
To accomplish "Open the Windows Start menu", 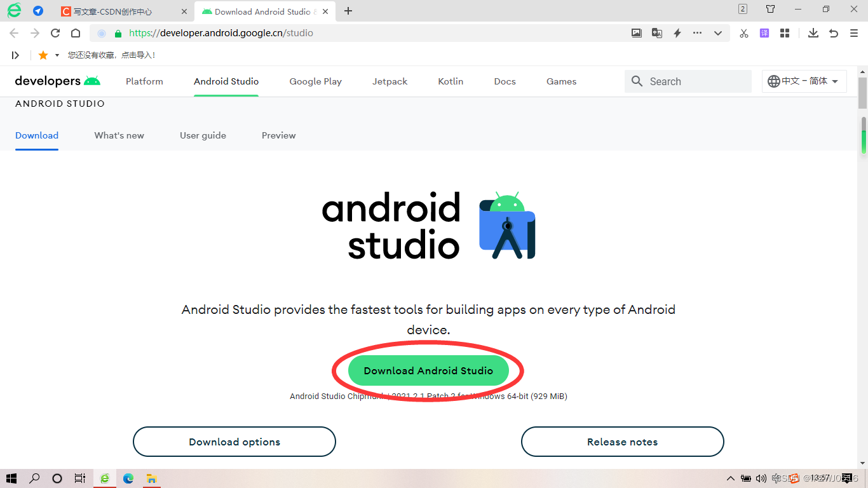I will [11, 478].
